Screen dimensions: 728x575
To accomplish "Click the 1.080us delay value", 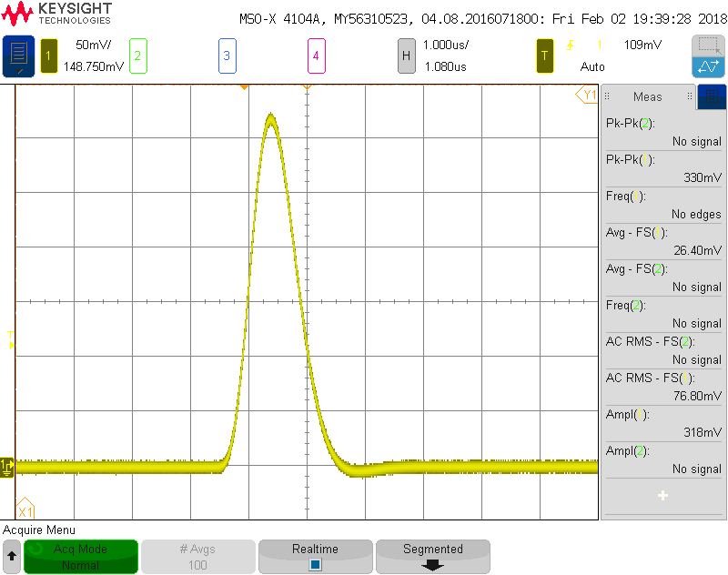I will coord(446,66).
